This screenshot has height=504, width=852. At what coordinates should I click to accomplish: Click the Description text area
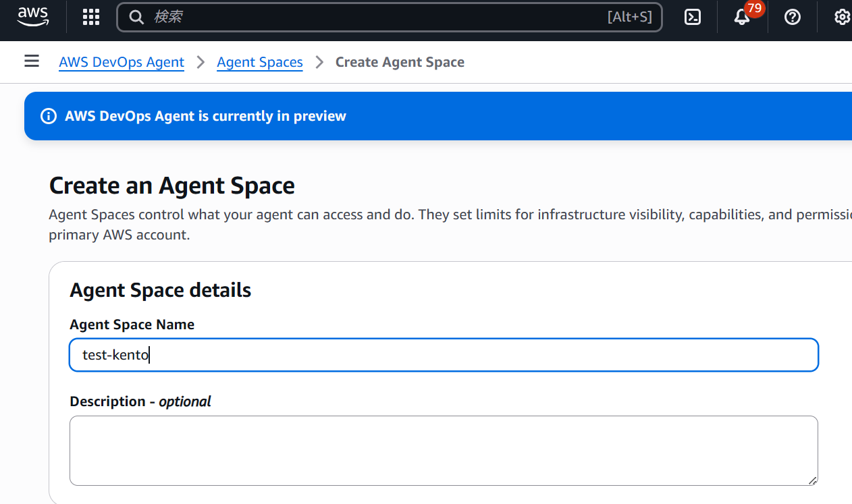pyautogui.click(x=444, y=450)
